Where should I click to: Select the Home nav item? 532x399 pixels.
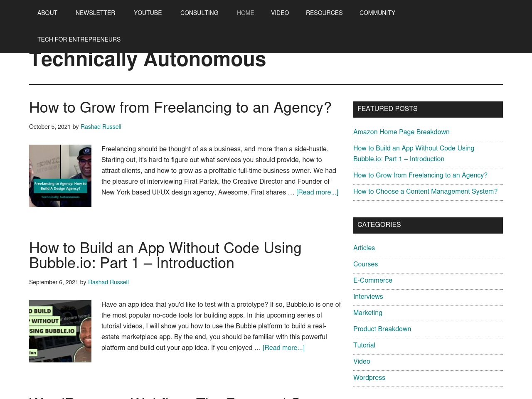pyautogui.click(x=245, y=13)
